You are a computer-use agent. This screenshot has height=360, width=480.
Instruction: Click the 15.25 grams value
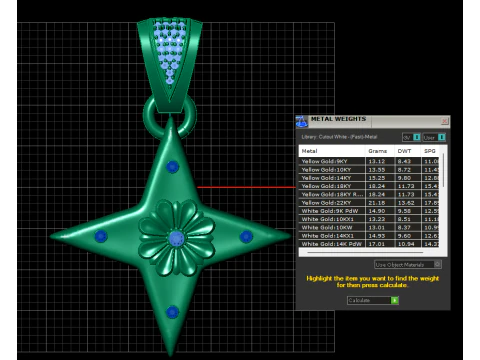[x=377, y=178]
